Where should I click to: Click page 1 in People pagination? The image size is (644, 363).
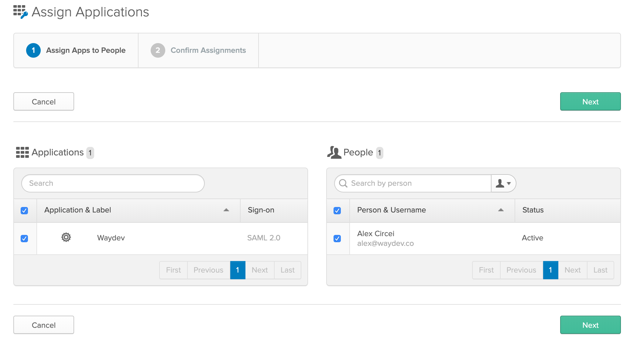pyautogui.click(x=550, y=270)
